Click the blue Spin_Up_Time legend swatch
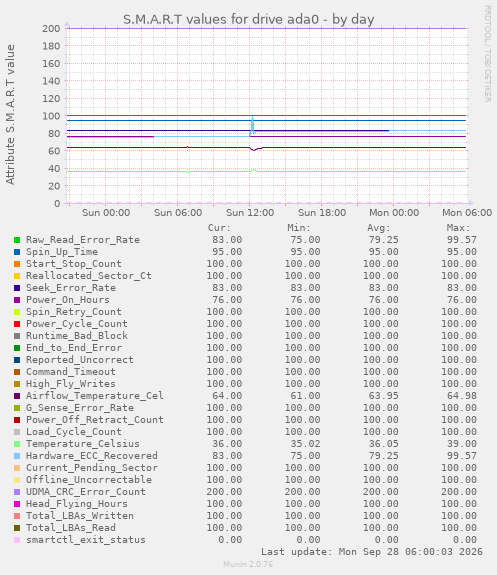 17,252
